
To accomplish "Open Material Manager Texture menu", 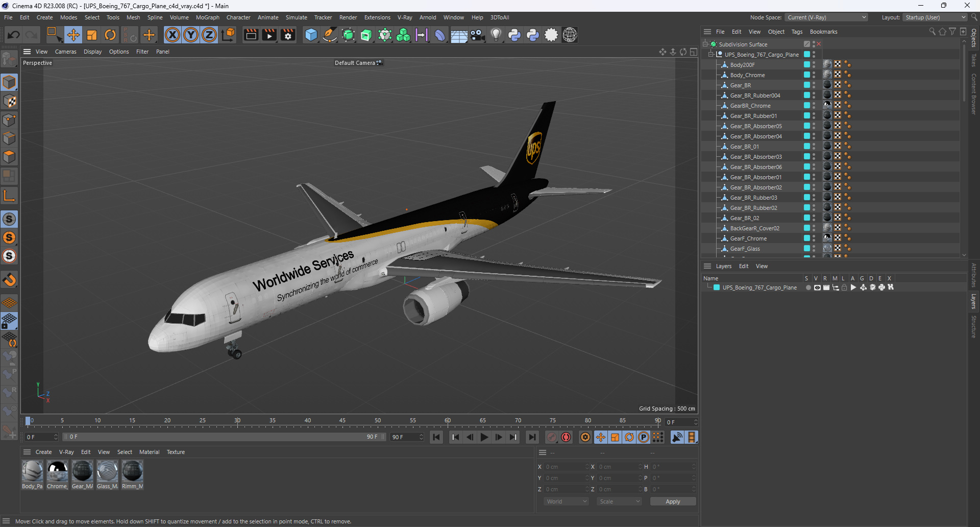I will click(x=176, y=452).
